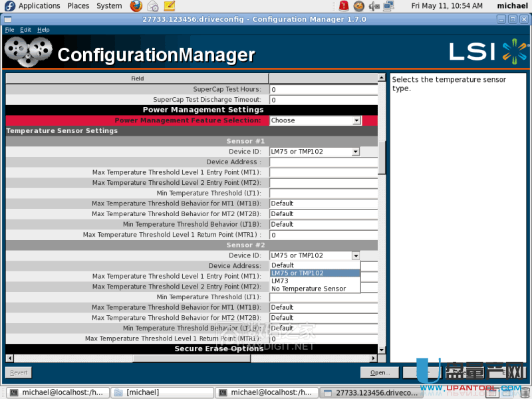
Task: Choose No Temperature Sensor option
Action: point(309,289)
